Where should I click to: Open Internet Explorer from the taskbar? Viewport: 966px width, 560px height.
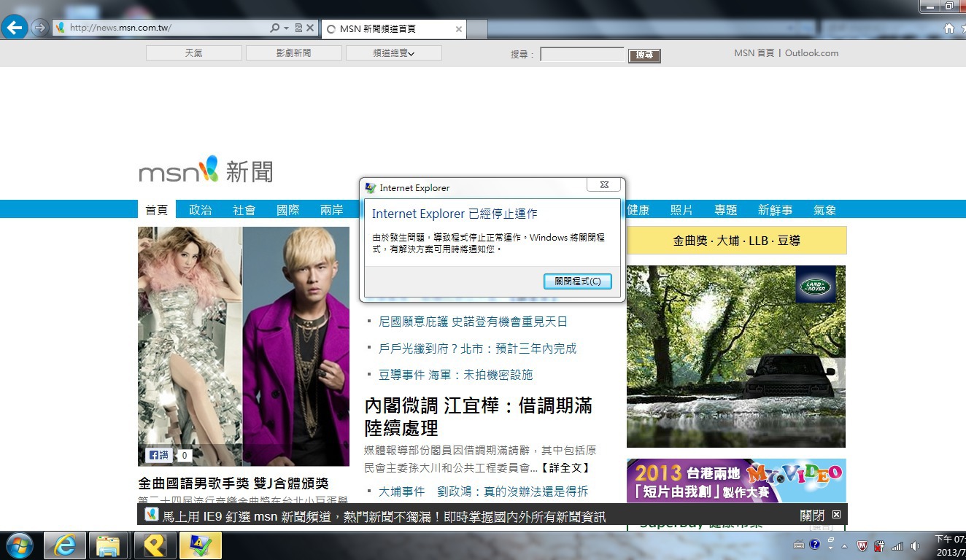click(x=65, y=545)
